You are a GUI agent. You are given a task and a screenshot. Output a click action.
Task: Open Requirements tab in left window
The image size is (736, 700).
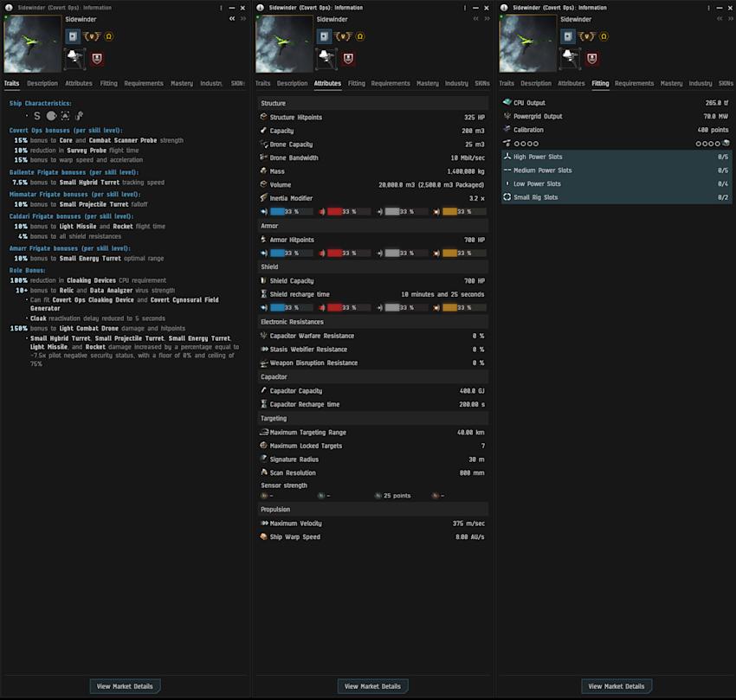[x=144, y=83]
